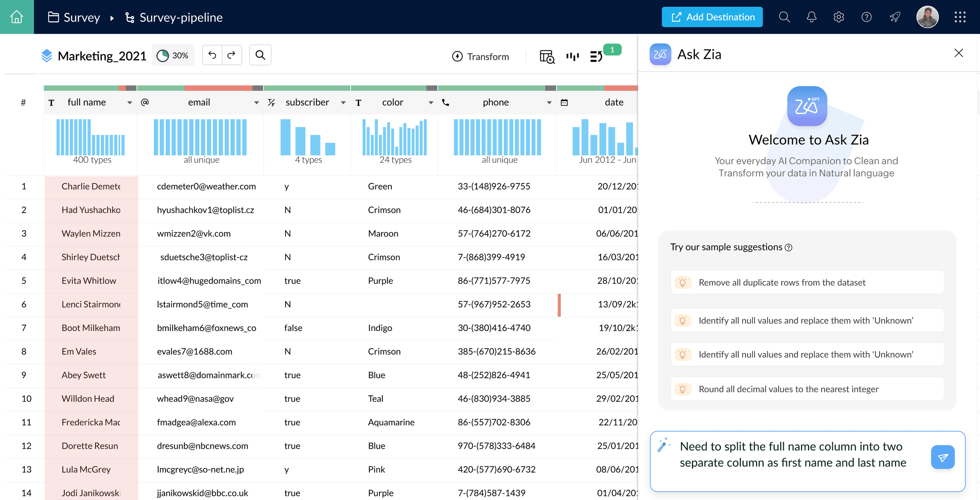Expand the color column options menu
Viewport: 980px width, 500px height.
click(431, 102)
